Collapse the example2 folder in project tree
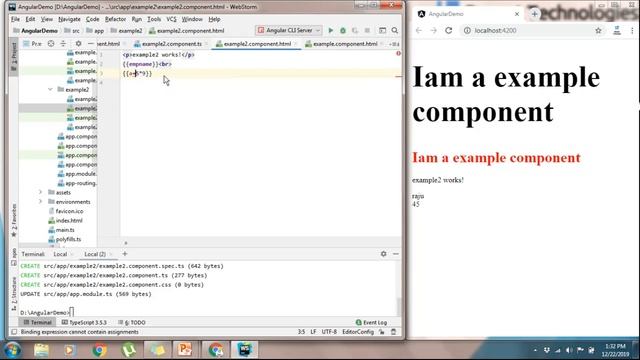Image resolution: width=640 pixels, height=360 pixels. point(50,89)
